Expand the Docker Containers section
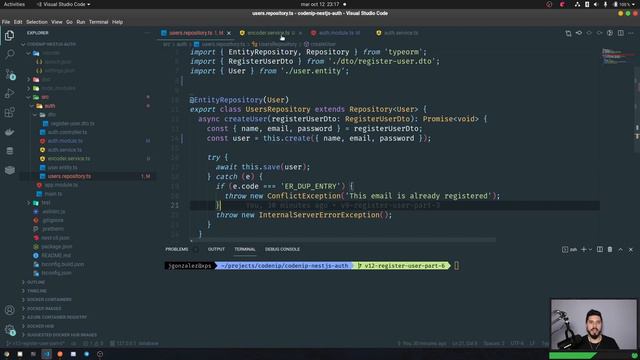 click(49, 300)
